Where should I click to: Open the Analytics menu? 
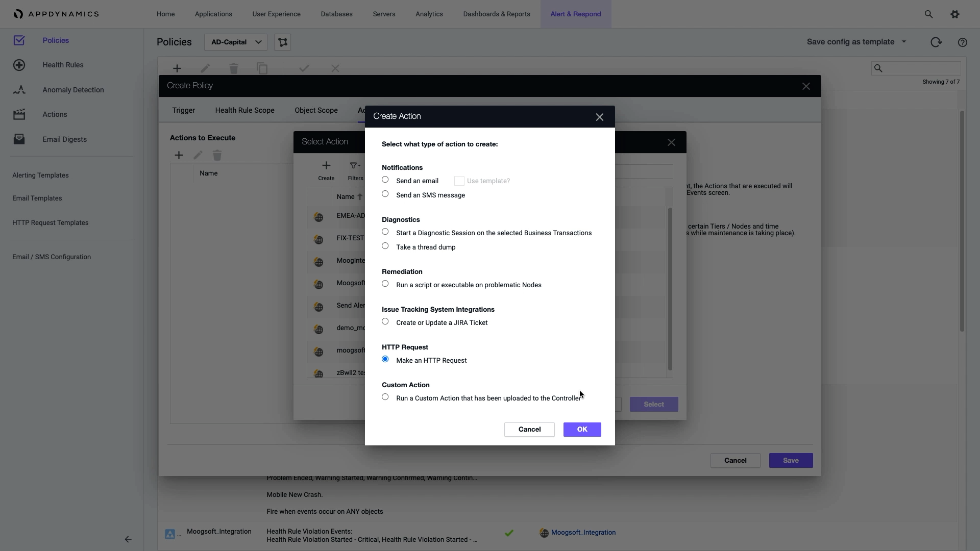pos(429,14)
